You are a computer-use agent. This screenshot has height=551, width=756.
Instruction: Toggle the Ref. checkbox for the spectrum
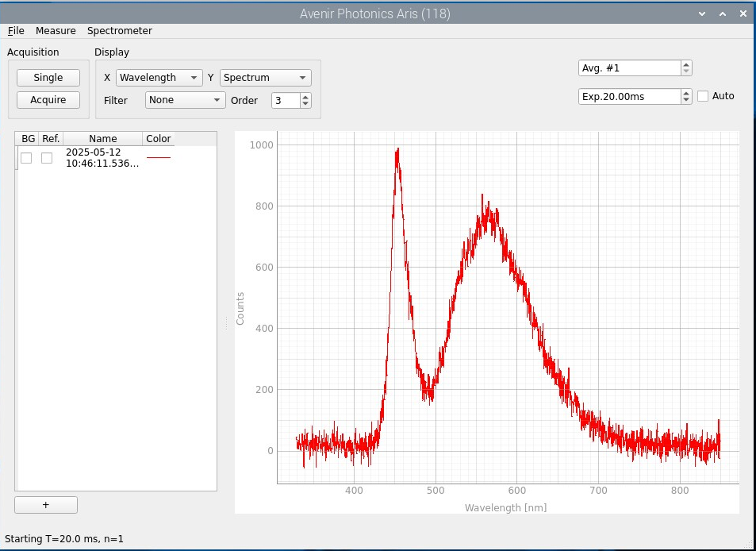point(47,158)
